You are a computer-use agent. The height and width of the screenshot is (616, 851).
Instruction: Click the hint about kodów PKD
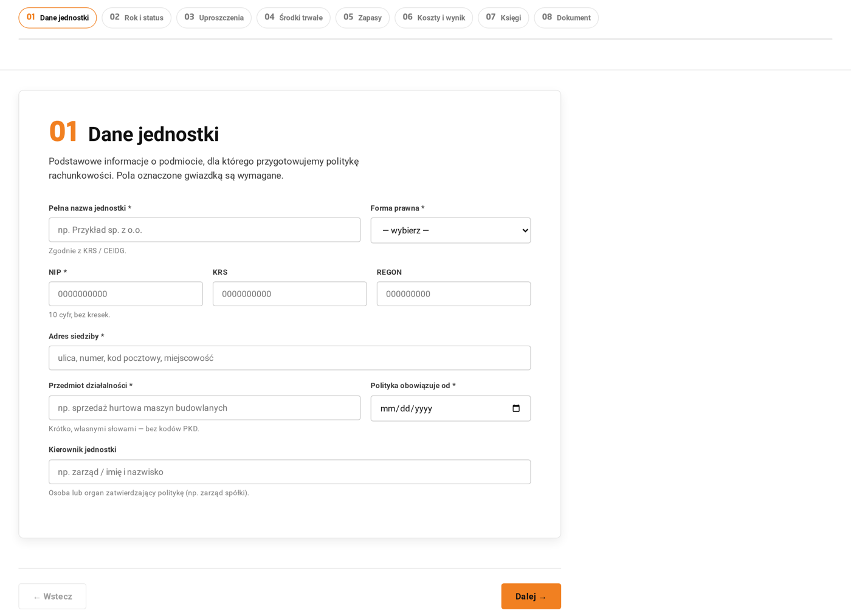(x=124, y=429)
